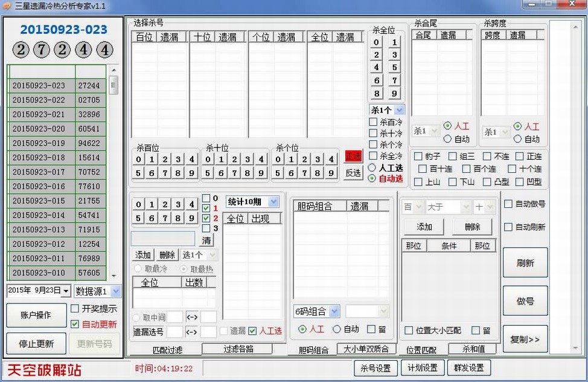Screen dimensions: 588x382
Task: Expand the 统计10期 period dropdown
Action: (x=252, y=201)
